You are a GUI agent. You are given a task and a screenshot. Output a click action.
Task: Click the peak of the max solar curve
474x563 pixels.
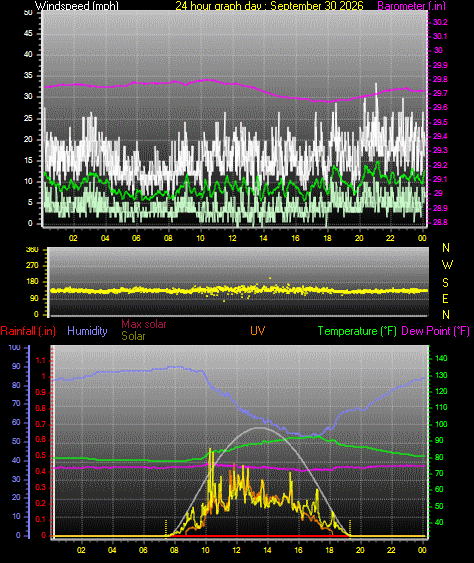259,428
